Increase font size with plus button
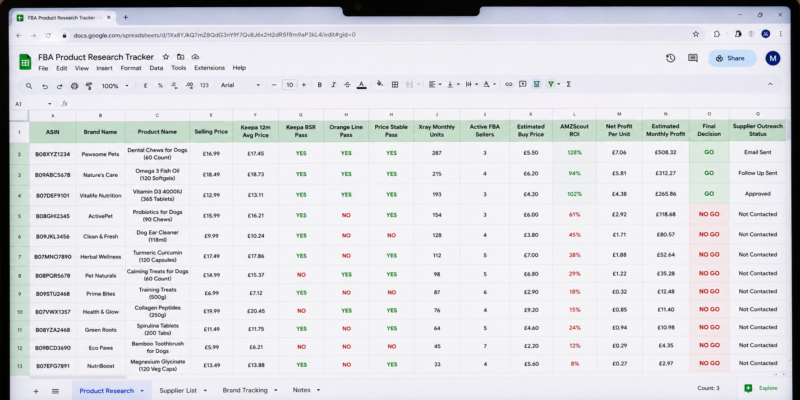Image resolution: width=800 pixels, height=400 pixels. pyautogui.click(x=304, y=85)
